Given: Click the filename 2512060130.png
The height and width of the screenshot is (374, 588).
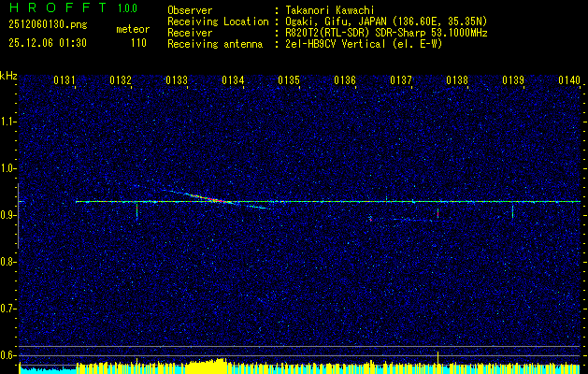Looking at the screenshot, I should (x=48, y=25).
